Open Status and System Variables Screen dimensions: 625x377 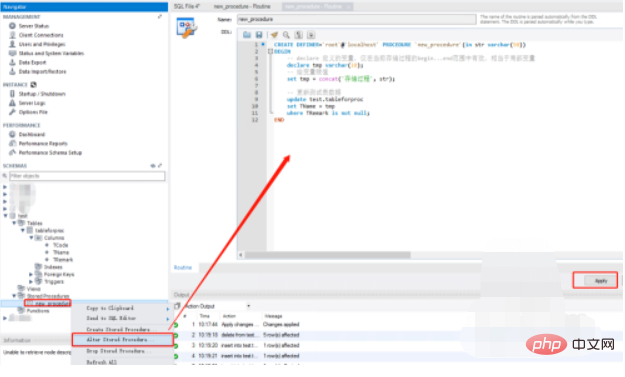pos(51,53)
